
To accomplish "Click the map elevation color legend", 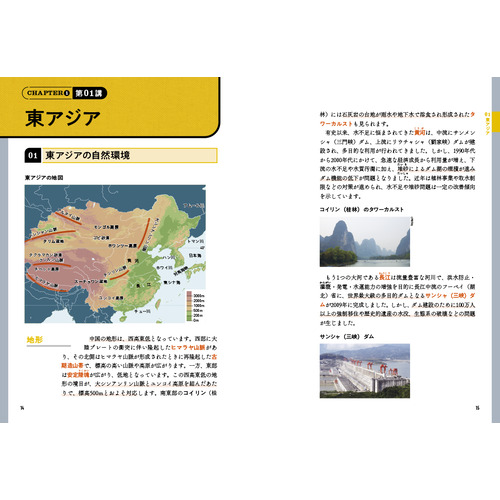I will pos(195,307).
